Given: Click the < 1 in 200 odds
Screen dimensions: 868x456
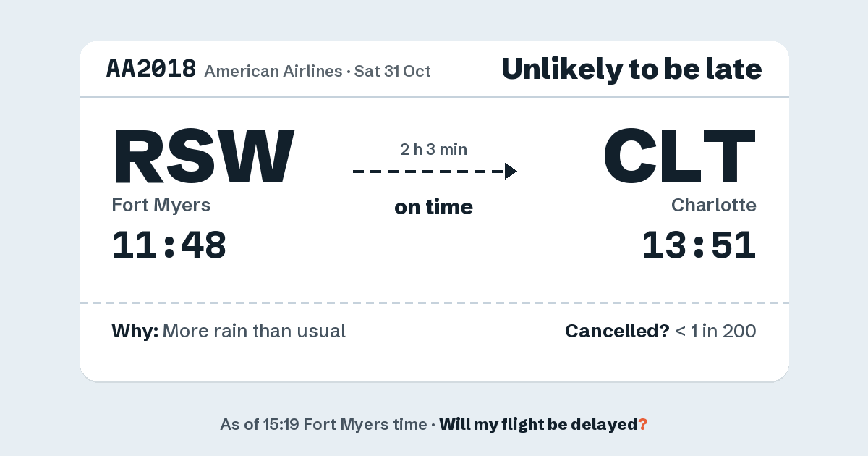Looking at the screenshot, I should (x=715, y=332).
